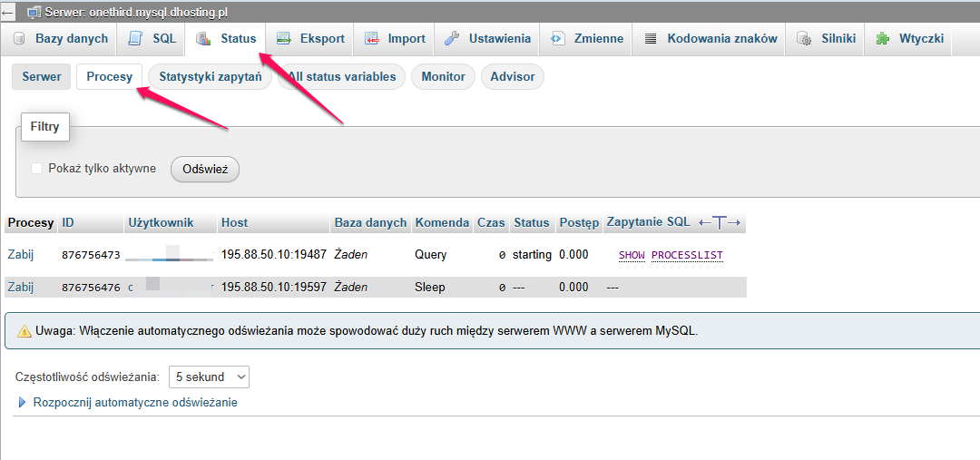Kill process 876756476 via Zabij

pyautogui.click(x=20, y=287)
